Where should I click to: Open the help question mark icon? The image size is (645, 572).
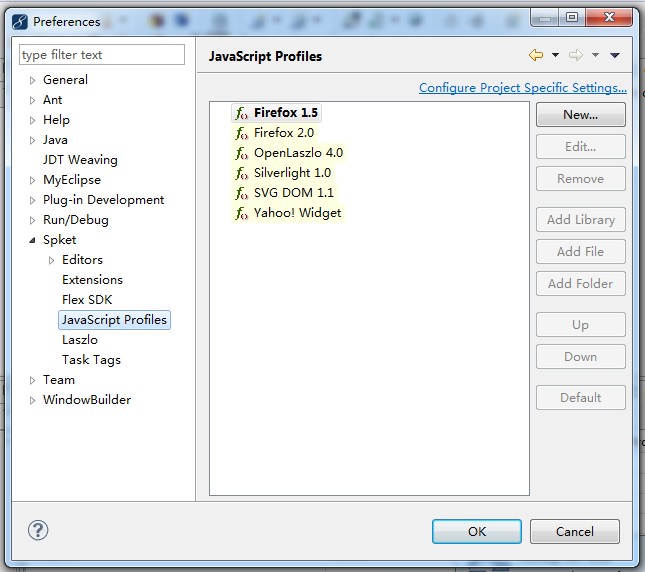(38, 530)
